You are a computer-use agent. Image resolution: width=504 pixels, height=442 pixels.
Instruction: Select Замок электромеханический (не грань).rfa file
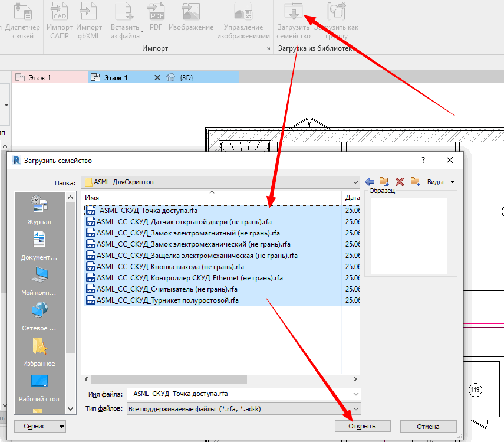coord(222,244)
